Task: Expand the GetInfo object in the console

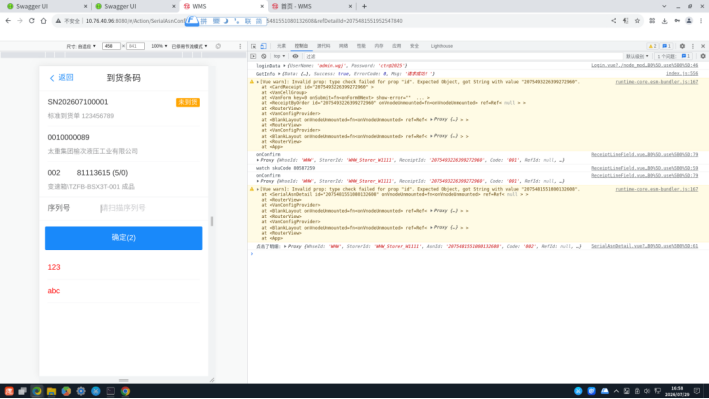Action: tap(279, 74)
